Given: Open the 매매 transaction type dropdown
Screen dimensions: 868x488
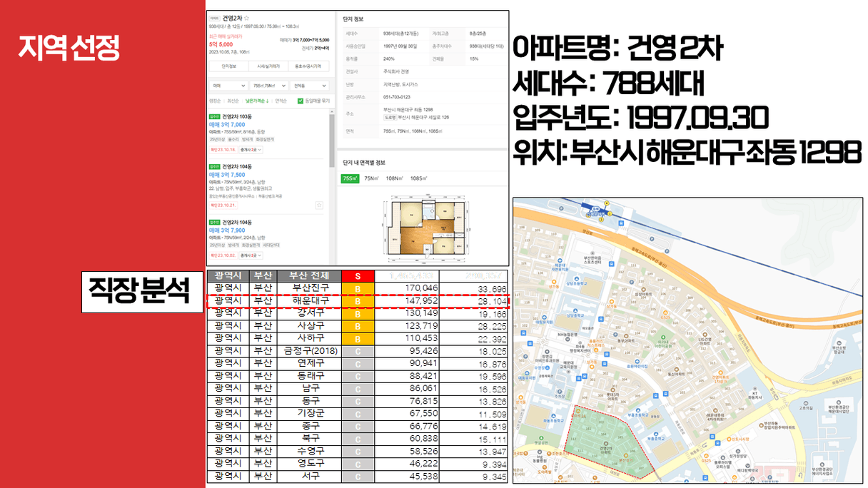Looking at the screenshot, I should tap(228, 86).
